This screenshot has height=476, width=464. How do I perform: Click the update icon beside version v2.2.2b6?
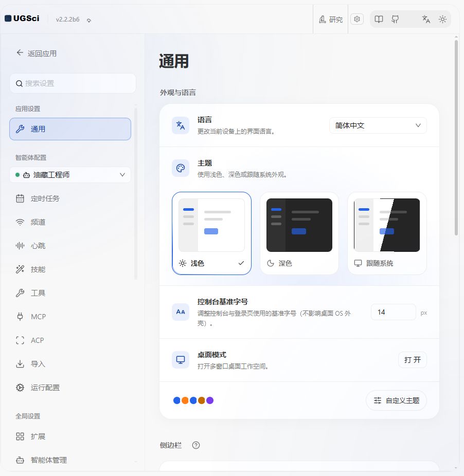tap(88, 21)
